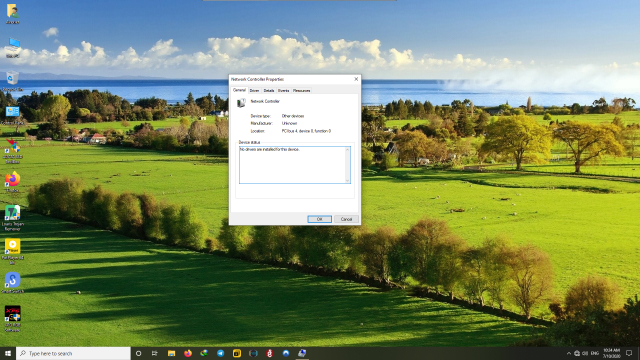Open the dark round taskbar app icon
This screenshot has width=640, height=360.
(253, 353)
